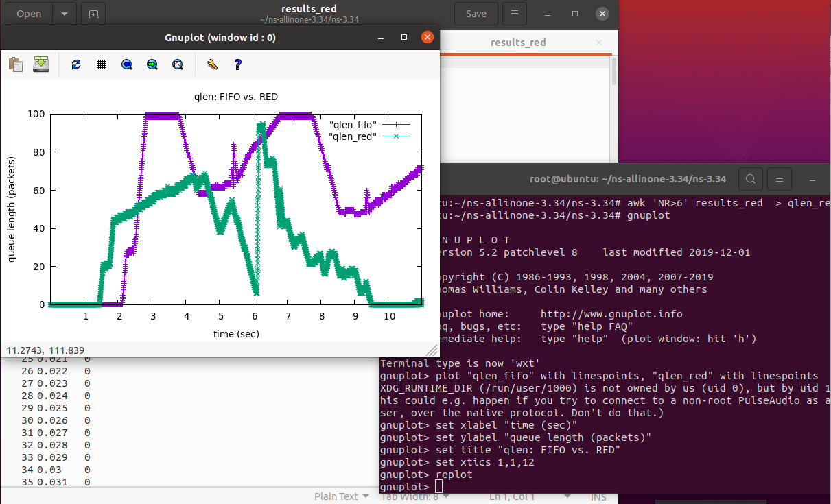
Task: Switch to the results_red tab
Action: tap(518, 43)
